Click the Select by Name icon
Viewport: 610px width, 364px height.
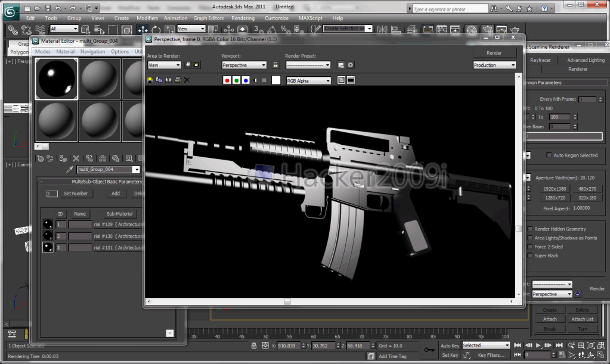click(x=99, y=30)
